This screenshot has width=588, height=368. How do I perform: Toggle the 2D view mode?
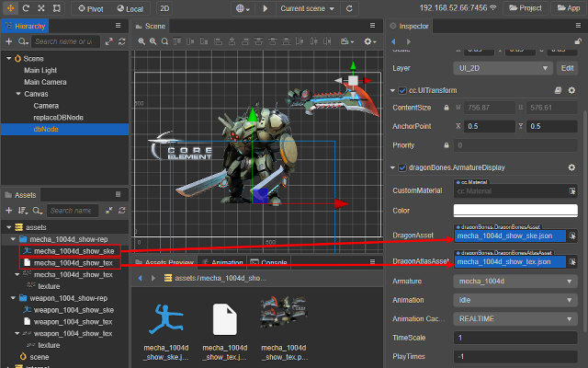pyautogui.click(x=164, y=8)
